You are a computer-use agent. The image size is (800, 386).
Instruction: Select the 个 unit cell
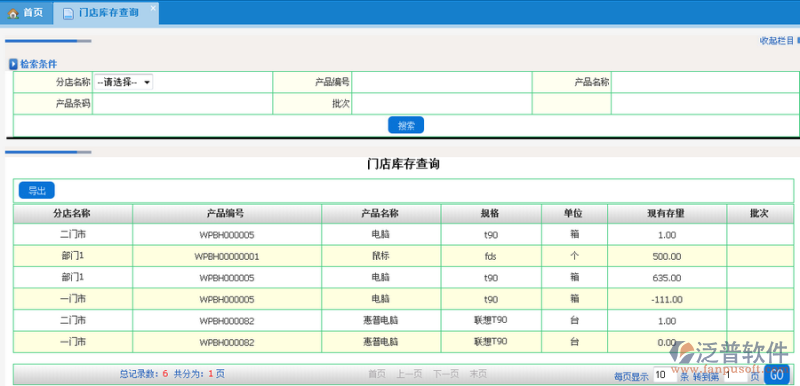pyautogui.click(x=574, y=256)
